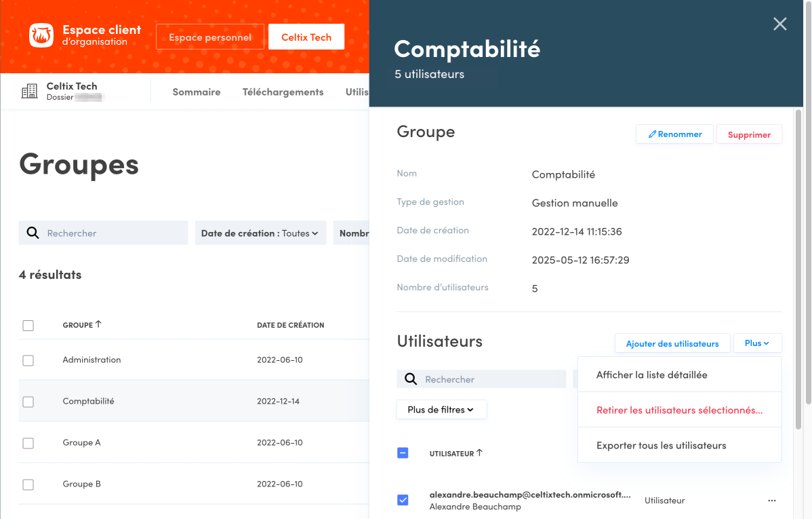Expand the Date de création filter dropdown
This screenshot has height=519, width=812.
click(x=260, y=233)
